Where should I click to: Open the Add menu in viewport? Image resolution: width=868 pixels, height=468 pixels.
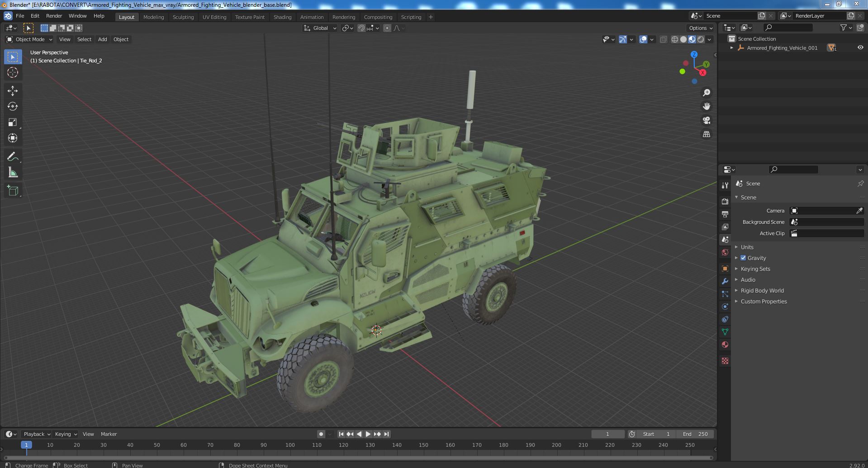point(103,39)
